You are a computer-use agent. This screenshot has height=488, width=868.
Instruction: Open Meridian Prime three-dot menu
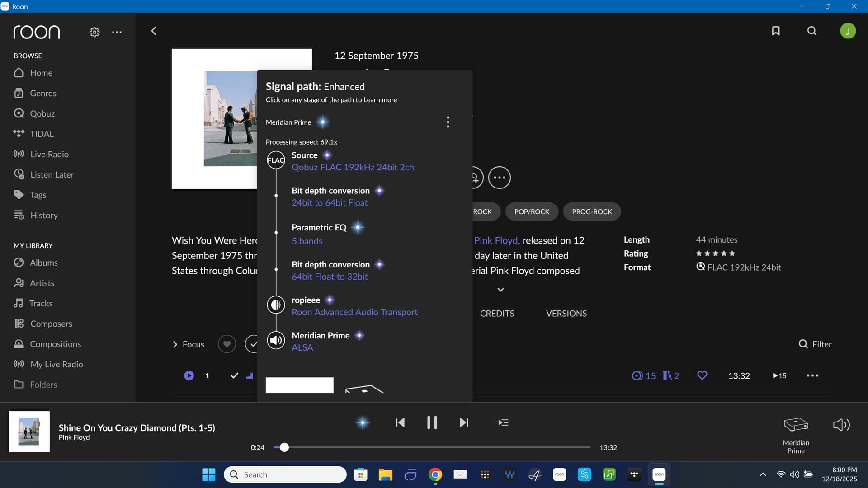448,122
